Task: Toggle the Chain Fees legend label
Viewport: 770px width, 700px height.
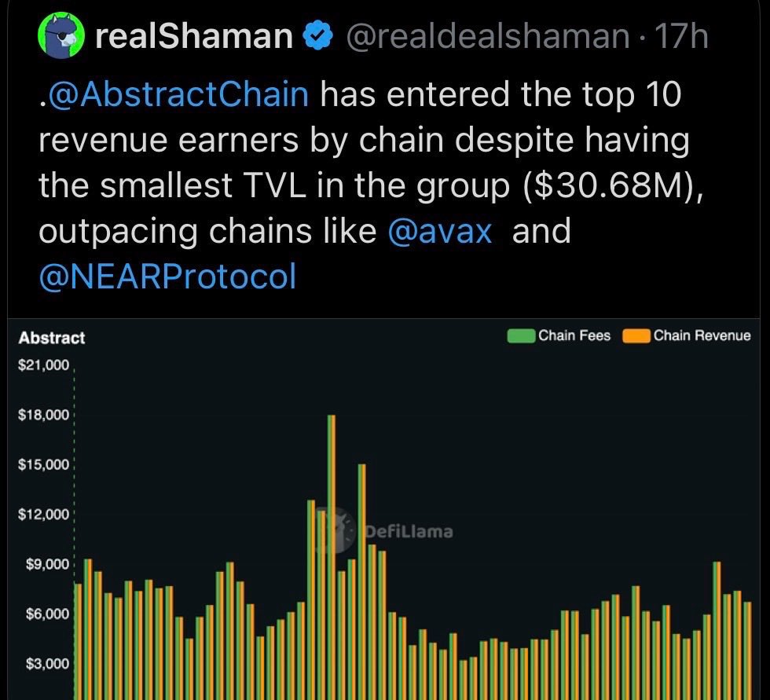Action: (574, 336)
